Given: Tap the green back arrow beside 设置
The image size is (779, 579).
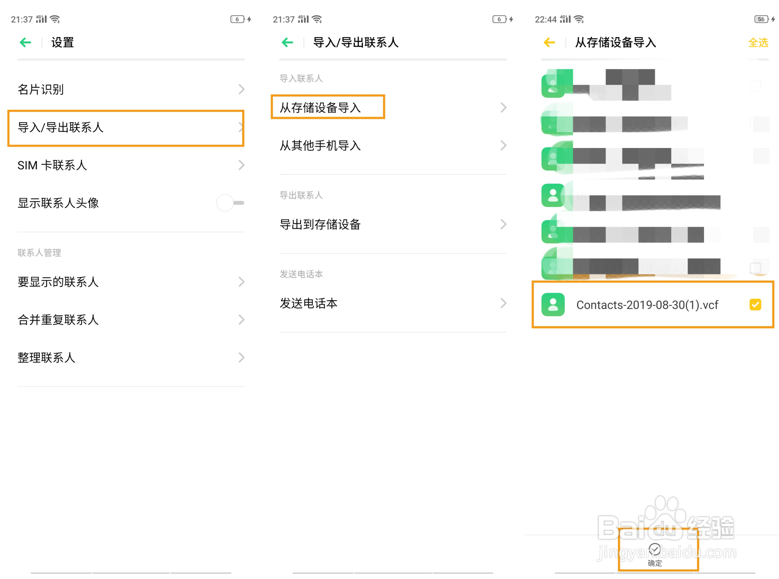Looking at the screenshot, I should pos(26,43).
